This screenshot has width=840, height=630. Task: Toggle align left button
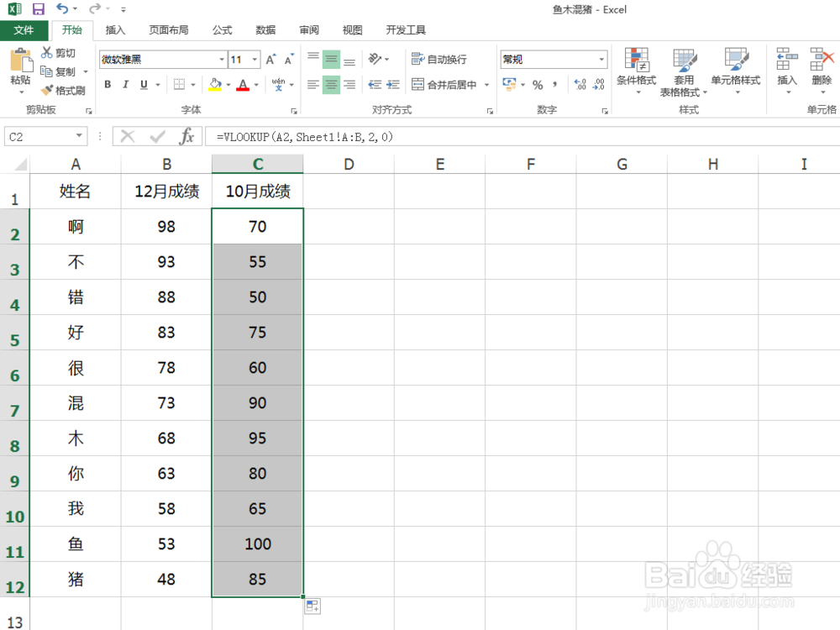[312, 84]
